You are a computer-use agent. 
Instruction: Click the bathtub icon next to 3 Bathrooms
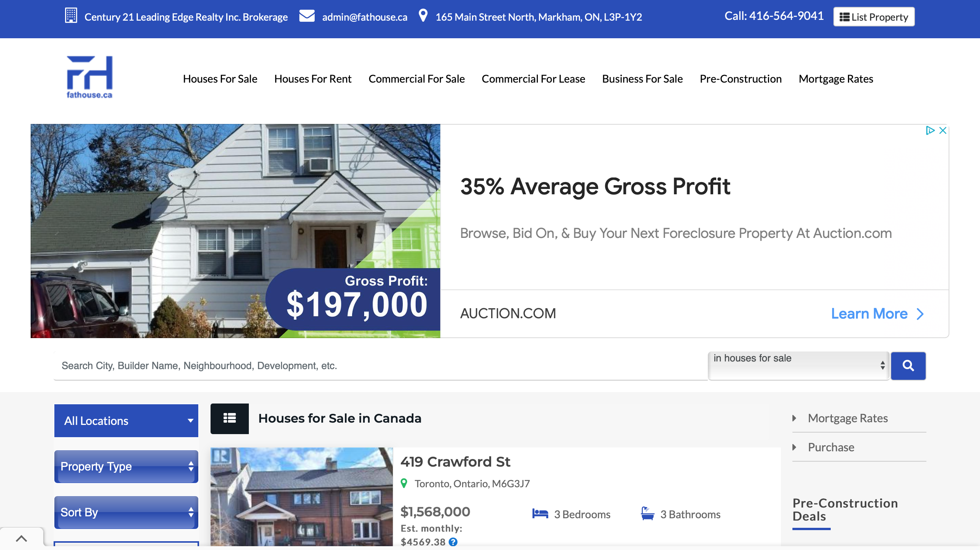pos(647,513)
